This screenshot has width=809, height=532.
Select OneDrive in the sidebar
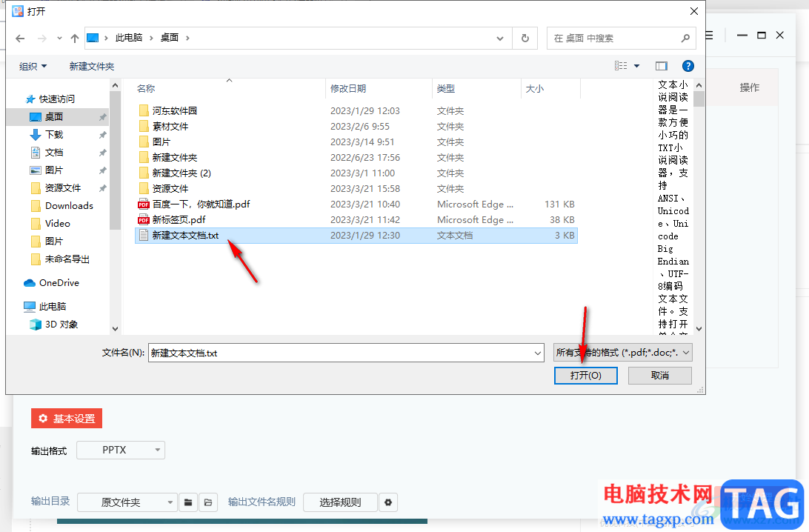pyautogui.click(x=58, y=283)
